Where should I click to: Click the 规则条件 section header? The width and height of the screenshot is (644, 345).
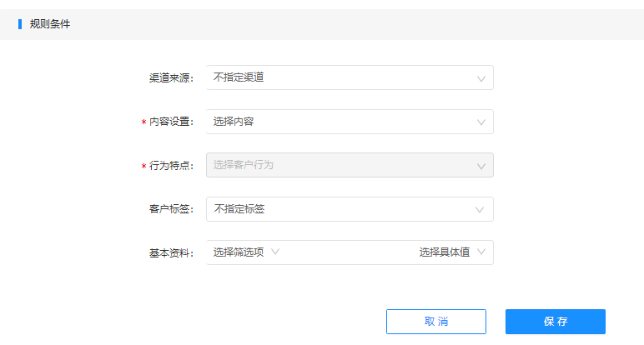[x=50, y=24]
